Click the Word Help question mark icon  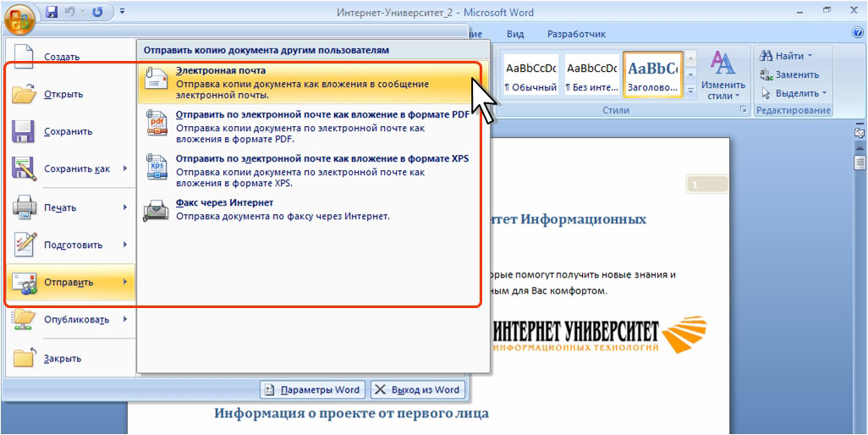pyautogui.click(x=857, y=33)
